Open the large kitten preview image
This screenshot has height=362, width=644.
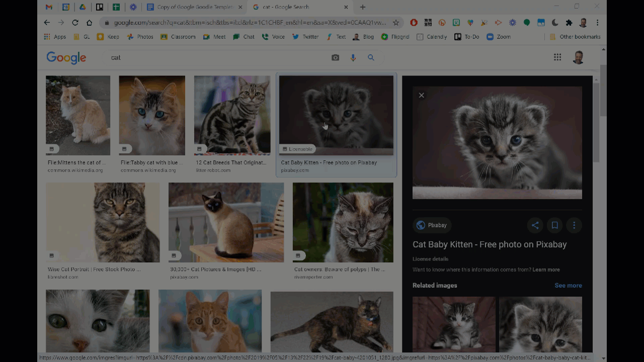(497, 143)
